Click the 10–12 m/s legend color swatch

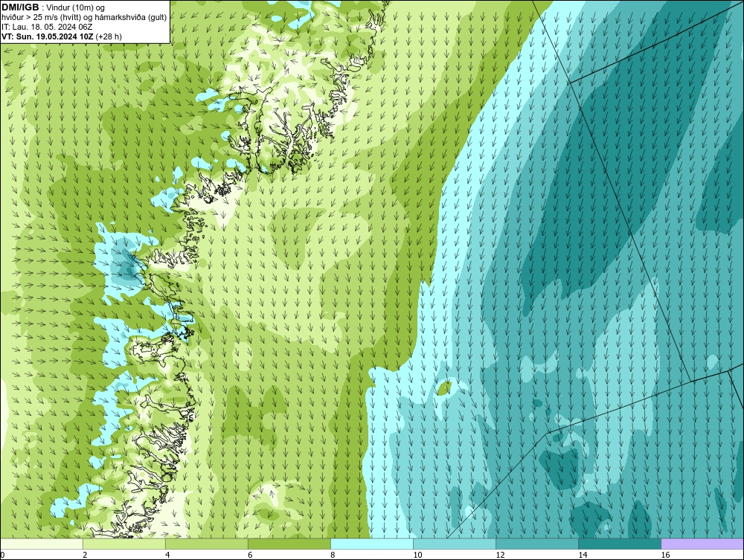tap(454, 544)
